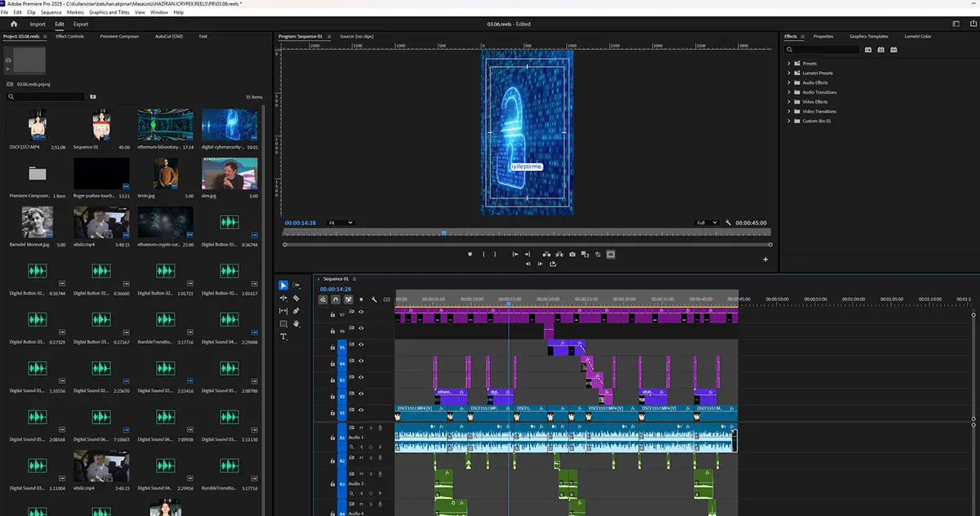Open Program monitor Button Editor plus

pos(765,260)
